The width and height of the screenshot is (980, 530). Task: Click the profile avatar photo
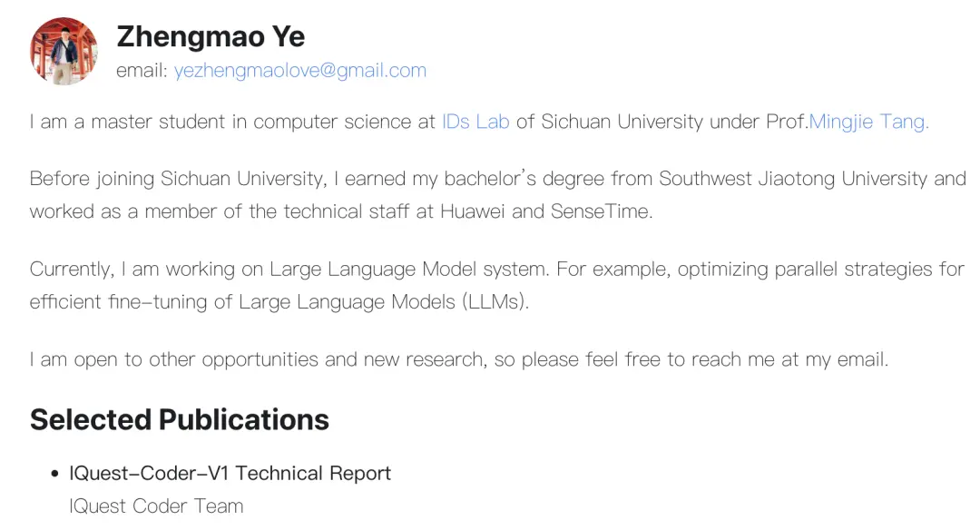pos(64,52)
